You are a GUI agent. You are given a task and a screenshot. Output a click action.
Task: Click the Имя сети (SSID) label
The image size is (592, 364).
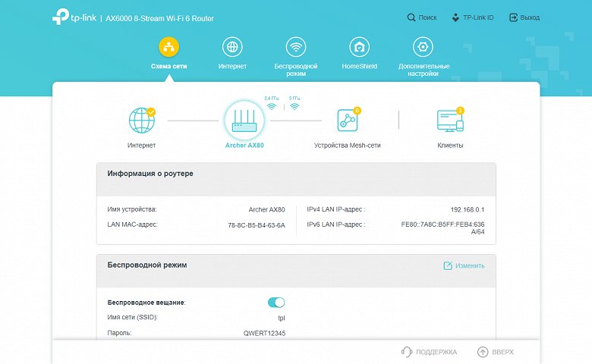pos(133,317)
